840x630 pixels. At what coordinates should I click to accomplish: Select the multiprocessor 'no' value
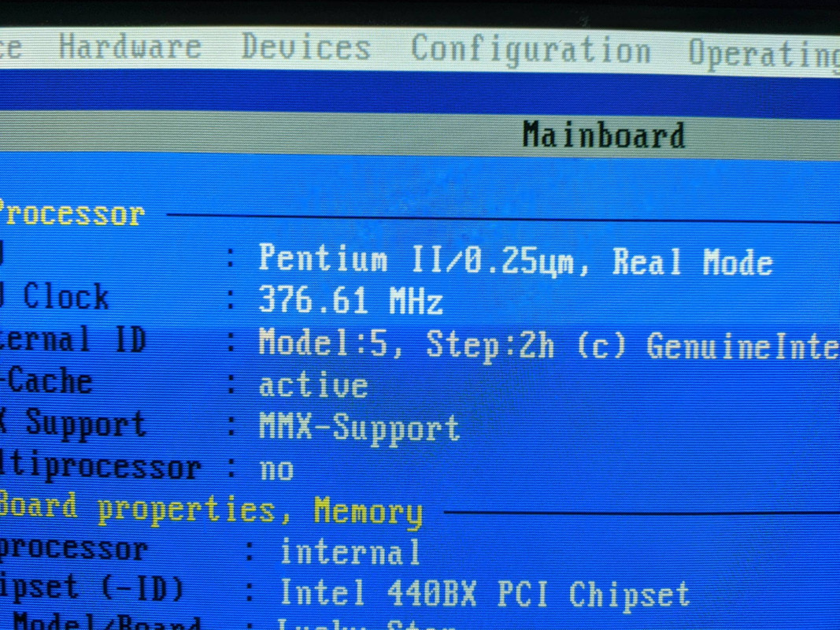coord(276,470)
